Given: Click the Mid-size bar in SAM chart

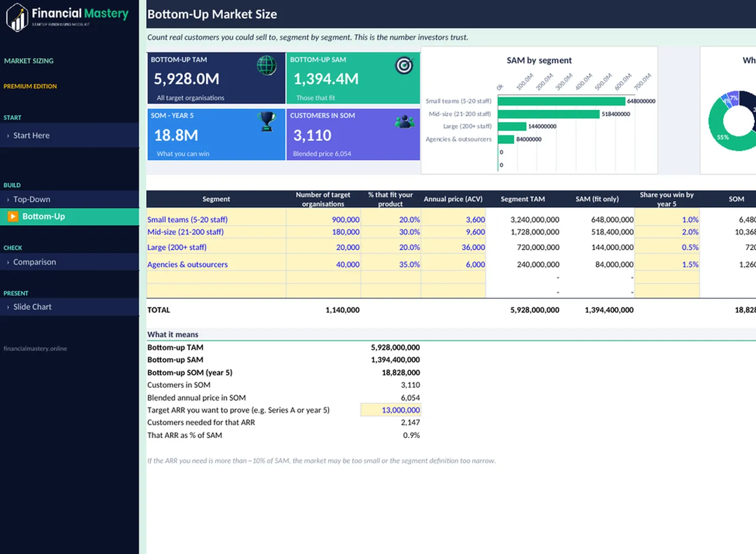Looking at the screenshot, I should click(x=549, y=114).
